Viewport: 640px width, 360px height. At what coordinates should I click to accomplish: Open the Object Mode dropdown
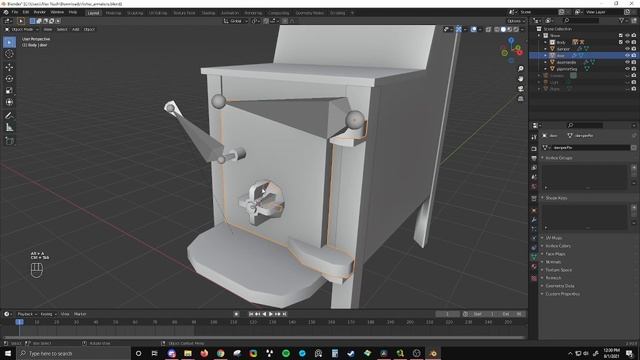click(x=22, y=29)
